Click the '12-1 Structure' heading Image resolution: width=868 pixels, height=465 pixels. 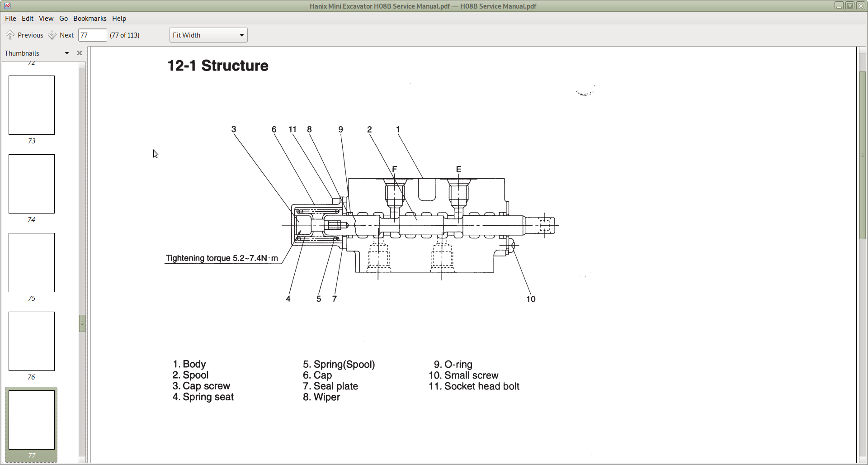(218, 66)
